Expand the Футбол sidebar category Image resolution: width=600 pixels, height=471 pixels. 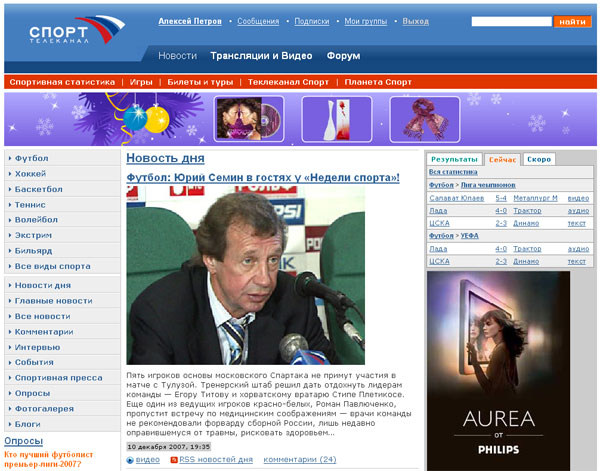(x=32, y=158)
